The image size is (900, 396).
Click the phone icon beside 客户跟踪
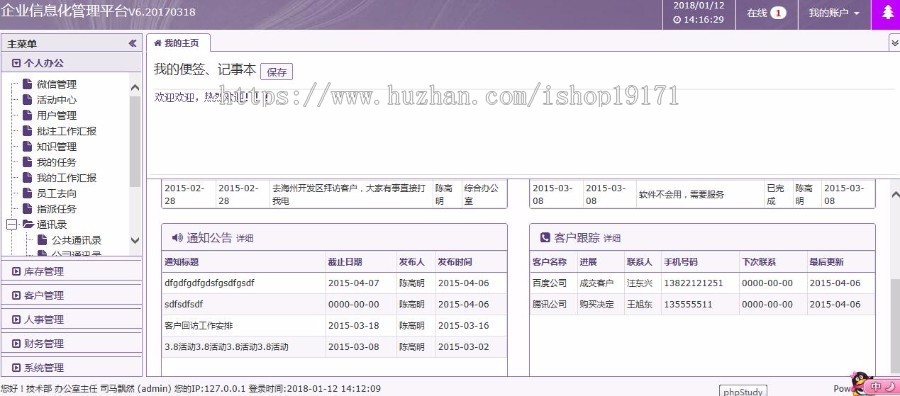tap(545, 238)
